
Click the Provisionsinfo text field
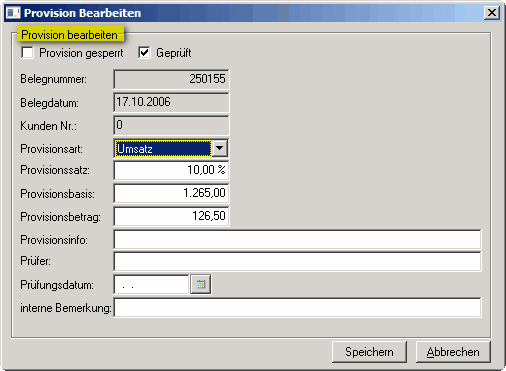[x=297, y=239]
